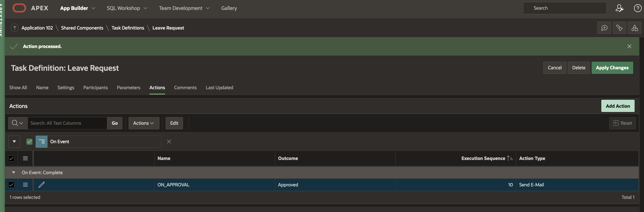
Task: Click the developer tools tag icon
Action: pos(619,28)
